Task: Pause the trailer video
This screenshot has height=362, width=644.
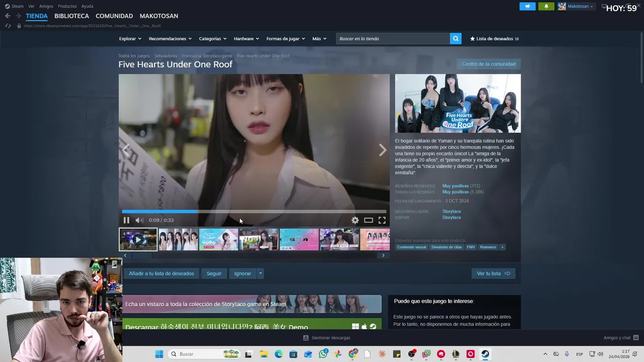Action: (126, 220)
